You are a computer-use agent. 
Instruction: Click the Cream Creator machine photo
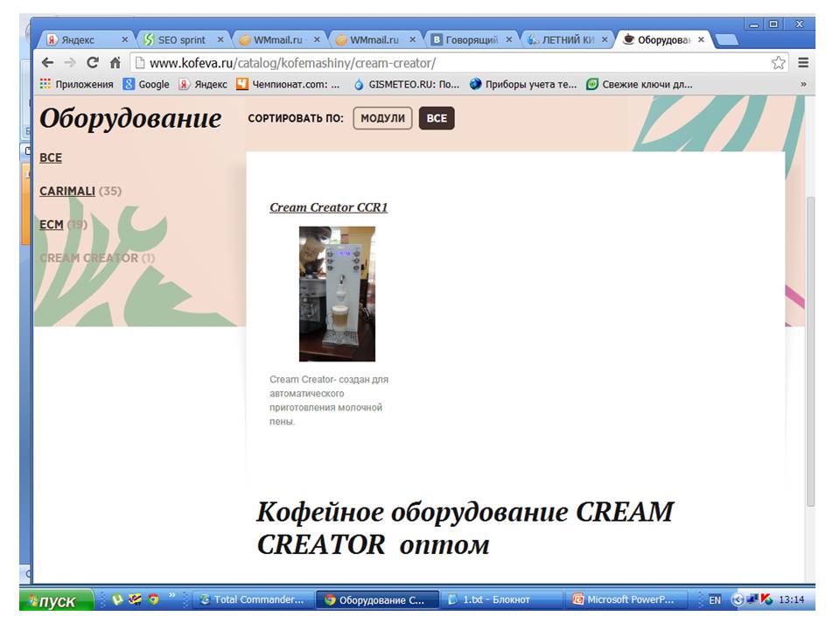(337, 294)
